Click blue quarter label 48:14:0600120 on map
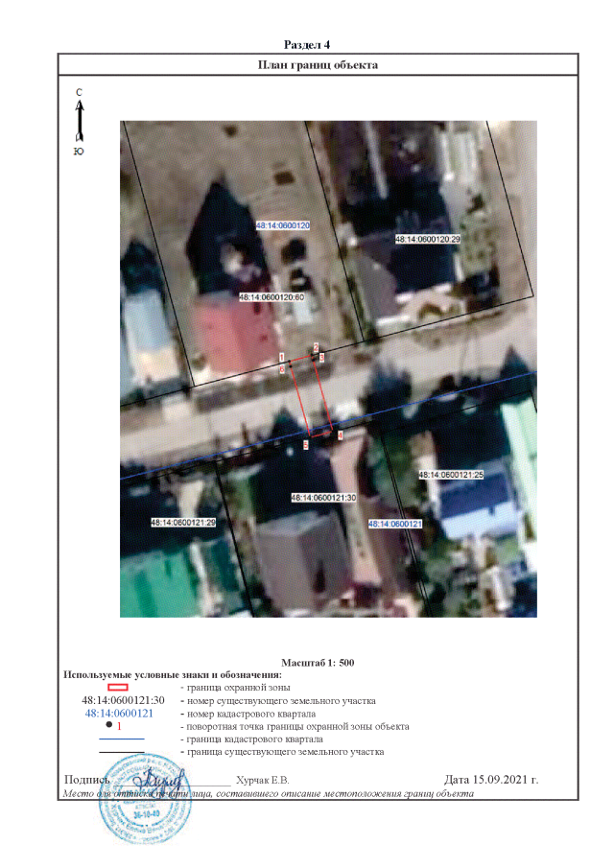This screenshot has width=614, height=868. [283, 225]
